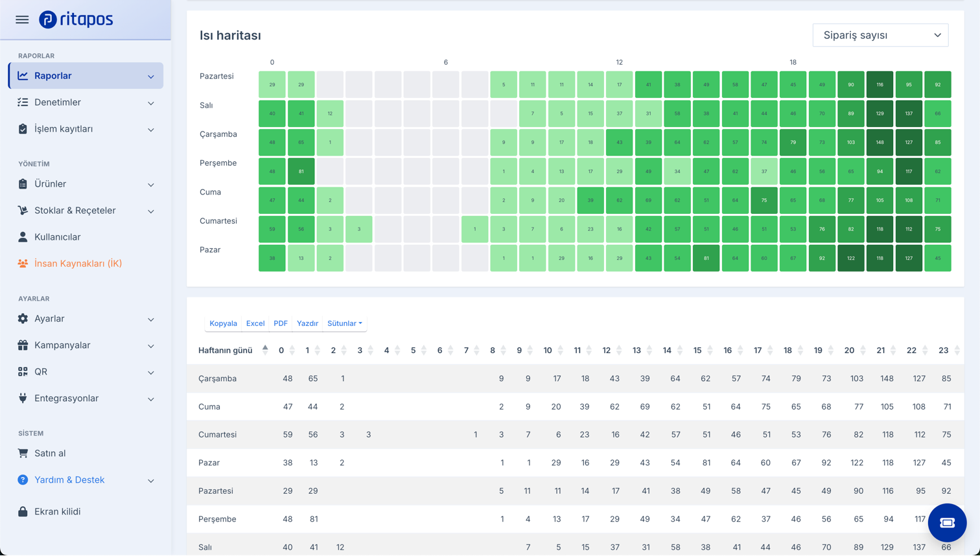Click the Isı haritası heading
980x556 pixels.
(x=230, y=36)
